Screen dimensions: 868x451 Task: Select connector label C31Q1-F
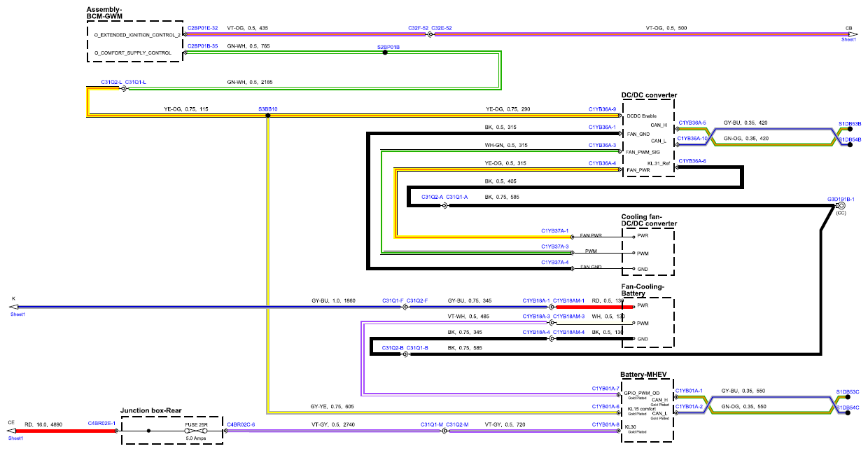point(393,300)
